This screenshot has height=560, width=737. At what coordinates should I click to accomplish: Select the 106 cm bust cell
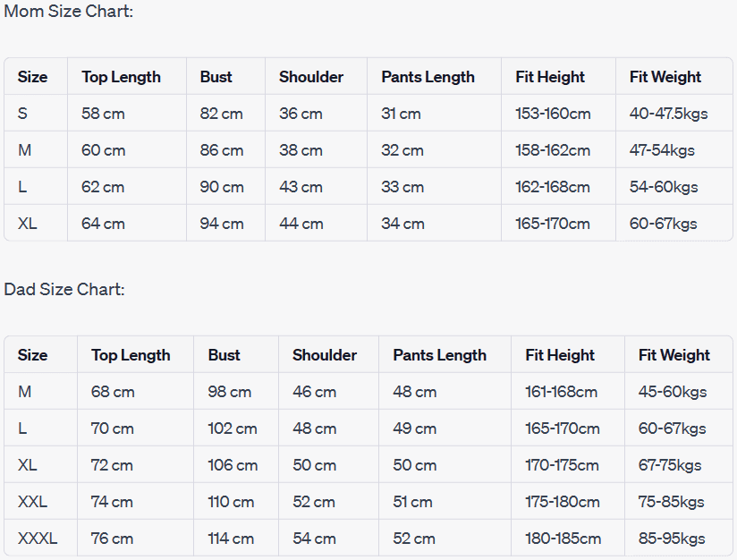pos(233,465)
